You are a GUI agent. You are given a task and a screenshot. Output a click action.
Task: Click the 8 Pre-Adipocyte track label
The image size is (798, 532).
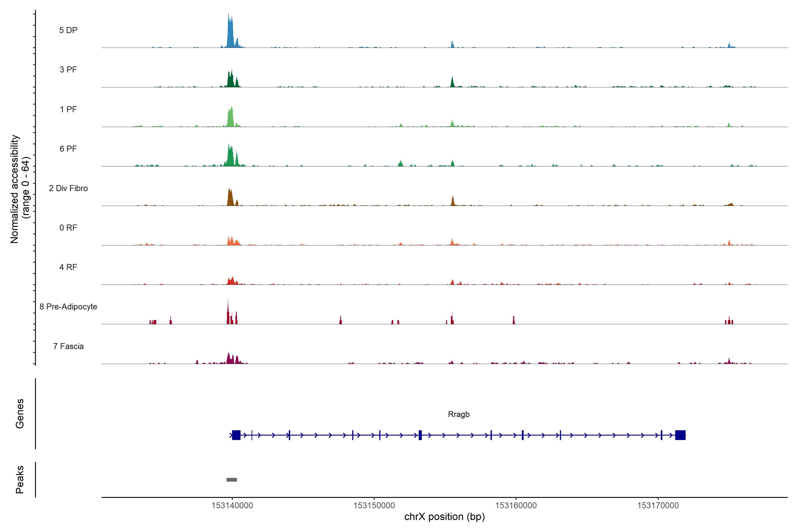68,306
